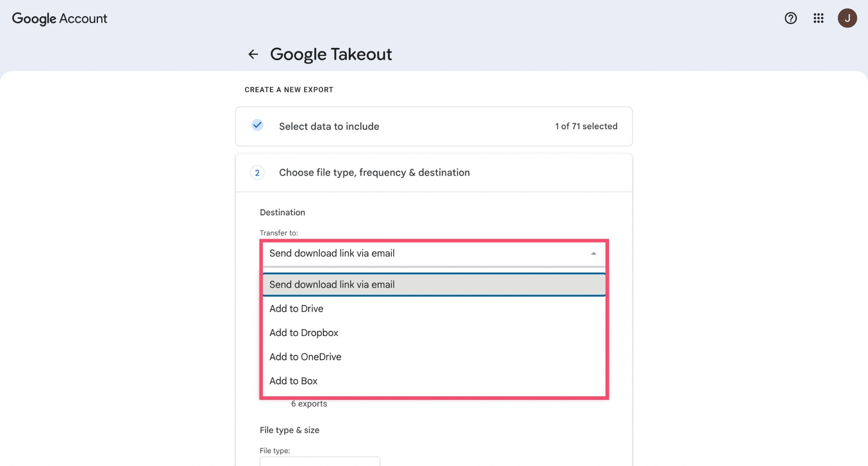Screen dimensions: 868x466
Task: Click the 6 exports label
Action: (x=309, y=403)
